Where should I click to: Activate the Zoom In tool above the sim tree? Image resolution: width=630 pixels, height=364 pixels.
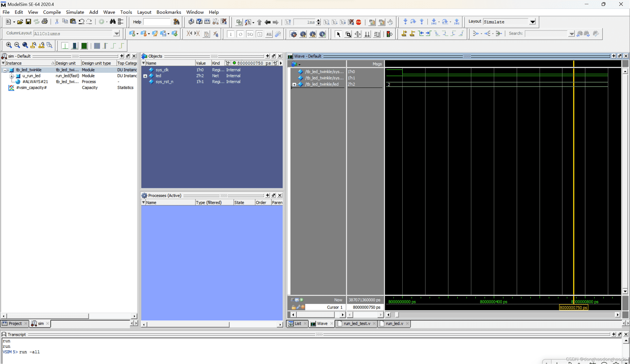pos(9,45)
